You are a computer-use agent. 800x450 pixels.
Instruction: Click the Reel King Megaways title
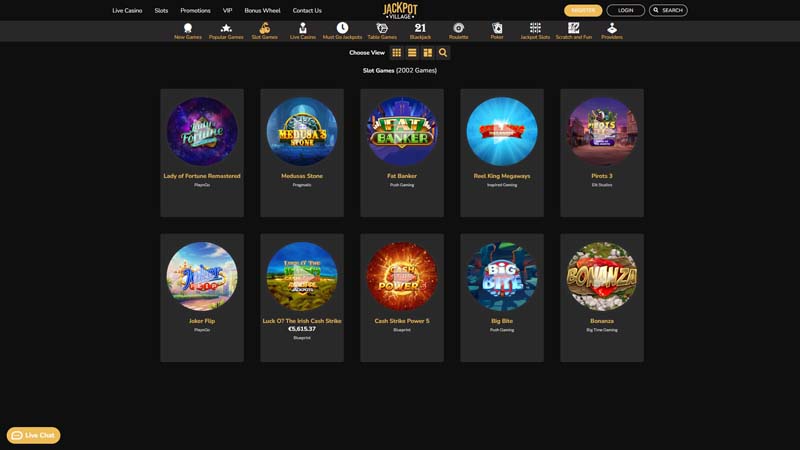click(x=502, y=176)
